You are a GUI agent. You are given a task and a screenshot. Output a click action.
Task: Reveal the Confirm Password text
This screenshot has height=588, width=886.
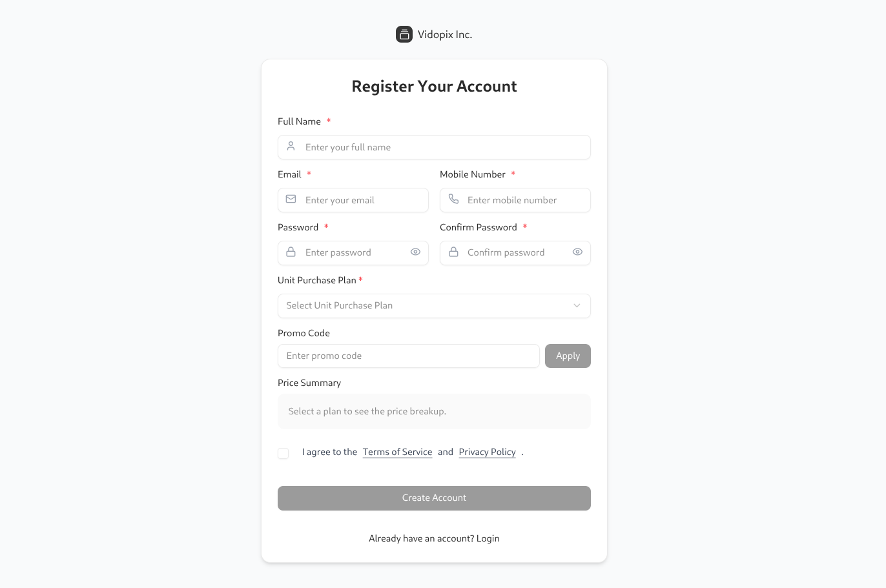tap(577, 252)
